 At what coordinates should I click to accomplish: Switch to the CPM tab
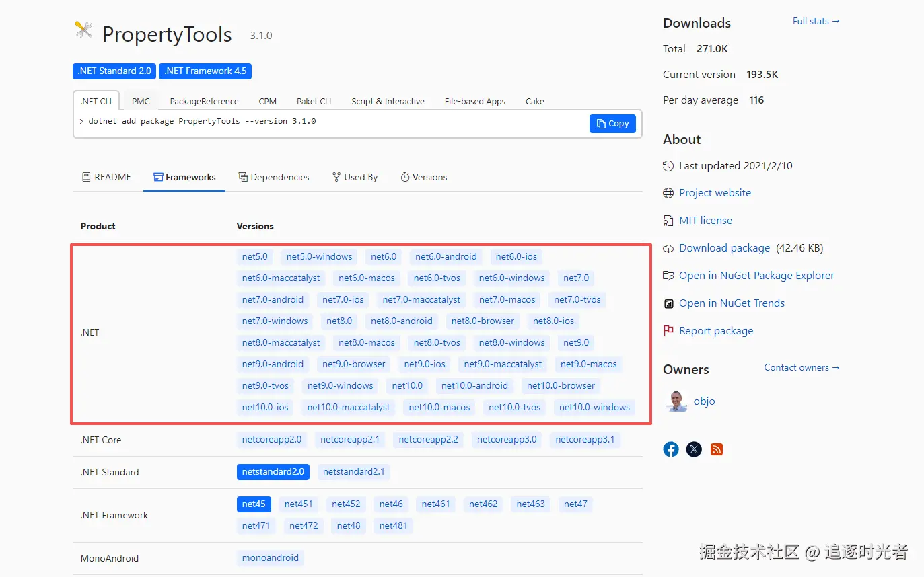tap(268, 101)
